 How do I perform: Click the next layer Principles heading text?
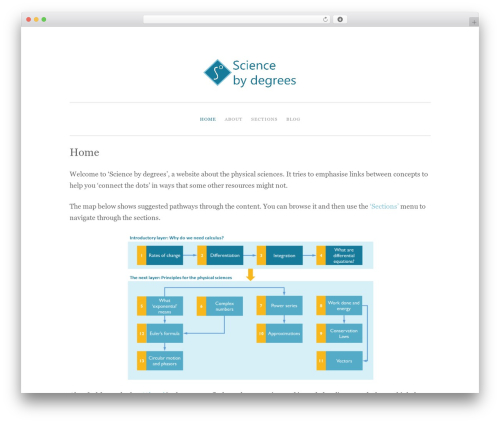tap(181, 277)
